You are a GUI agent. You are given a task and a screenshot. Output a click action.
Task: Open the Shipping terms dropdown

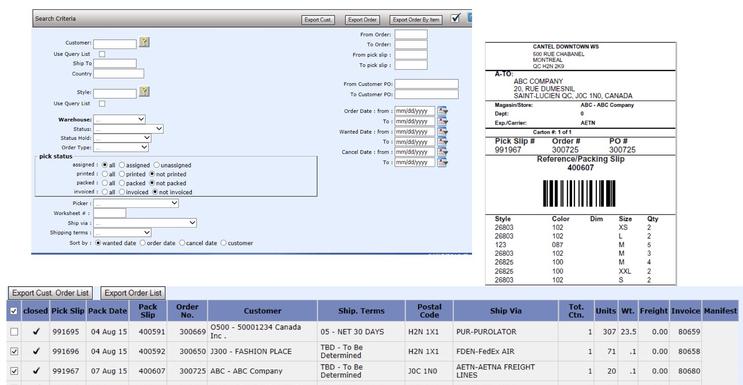coord(122,232)
